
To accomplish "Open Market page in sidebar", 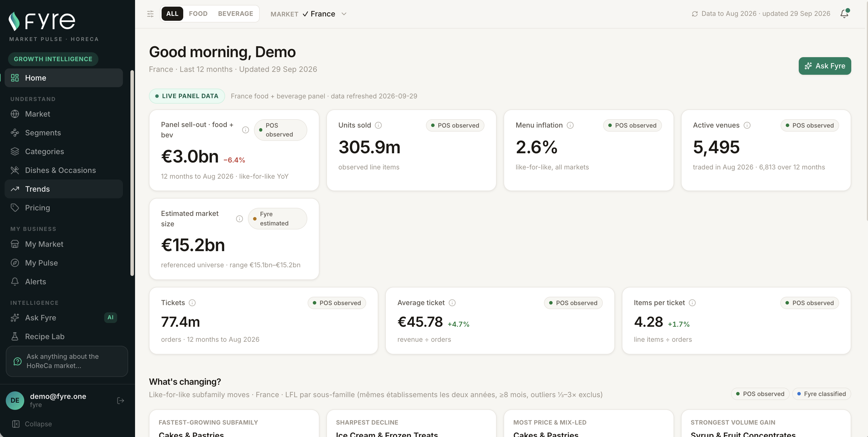I will [64, 114].
